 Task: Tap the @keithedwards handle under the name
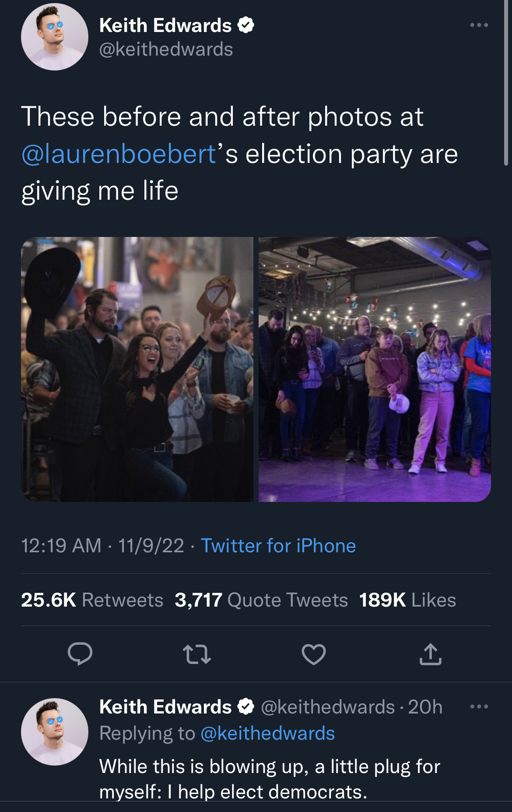[x=166, y=49]
